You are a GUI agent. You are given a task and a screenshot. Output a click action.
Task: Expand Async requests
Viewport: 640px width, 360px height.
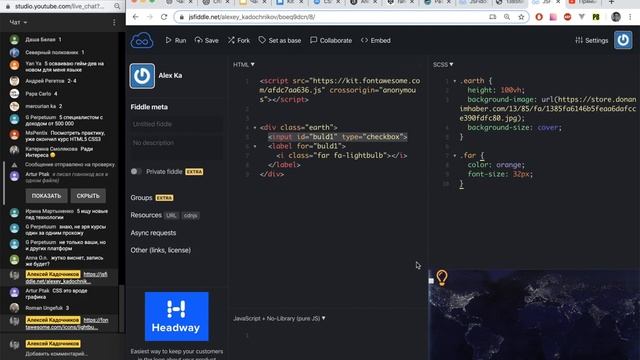pos(153,233)
